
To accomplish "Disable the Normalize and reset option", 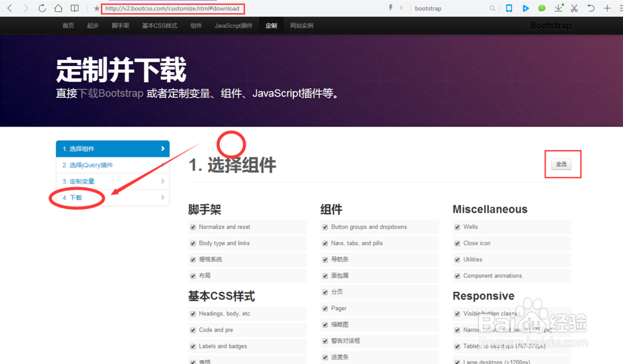I will tap(193, 226).
